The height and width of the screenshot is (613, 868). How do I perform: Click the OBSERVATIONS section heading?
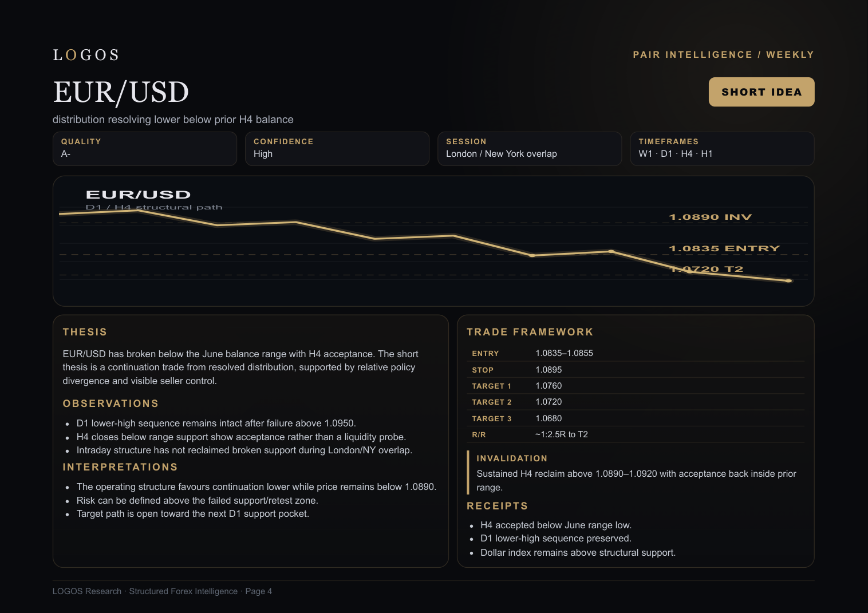tap(111, 404)
